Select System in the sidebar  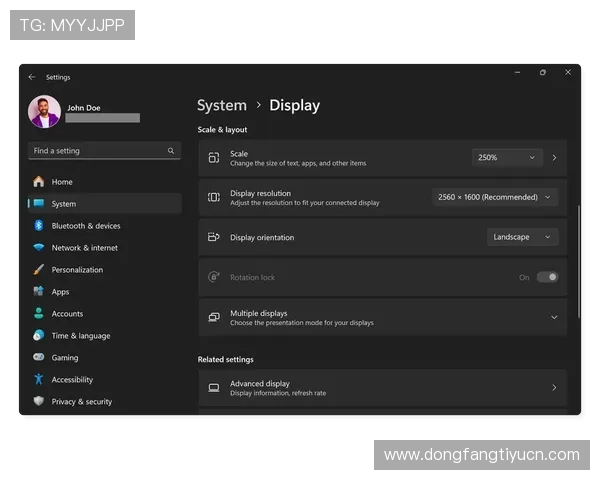point(64,204)
